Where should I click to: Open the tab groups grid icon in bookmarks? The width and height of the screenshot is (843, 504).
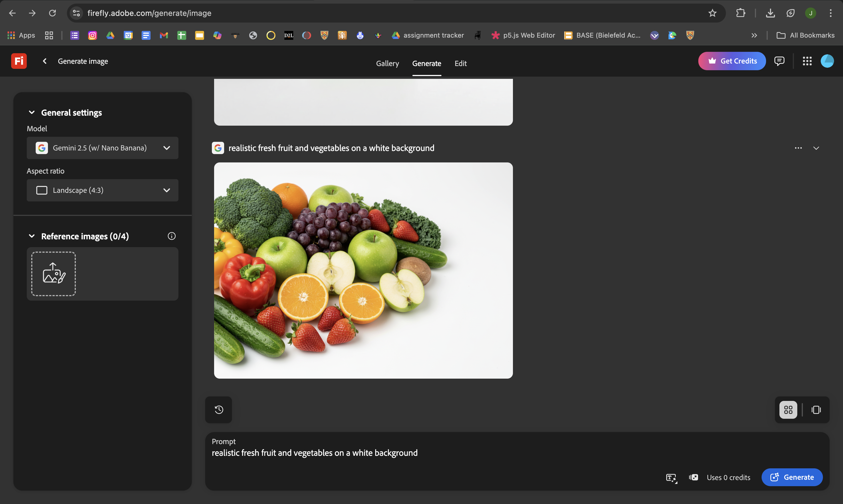(49, 35)
